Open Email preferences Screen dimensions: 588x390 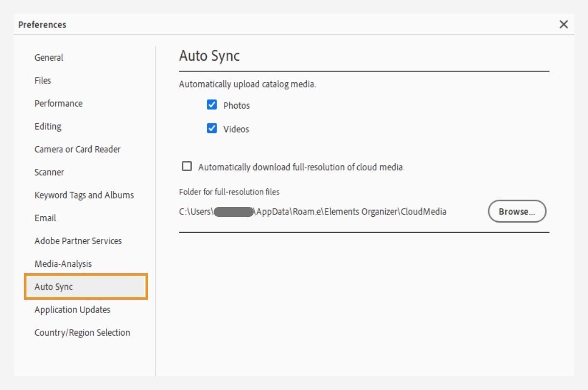45,218
